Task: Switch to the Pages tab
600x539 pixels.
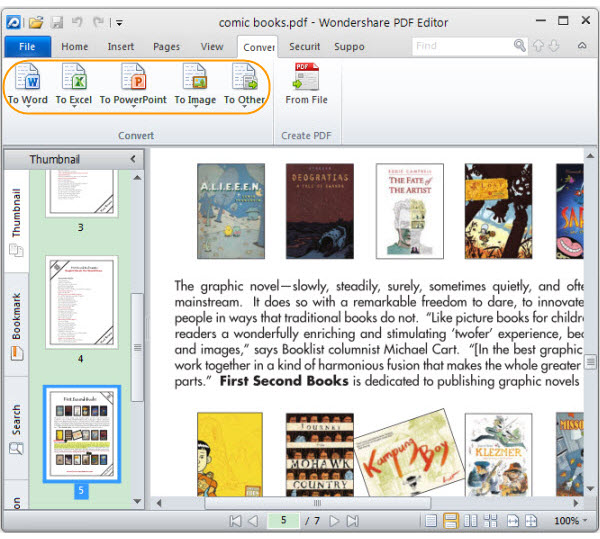Action: [166, 47]
